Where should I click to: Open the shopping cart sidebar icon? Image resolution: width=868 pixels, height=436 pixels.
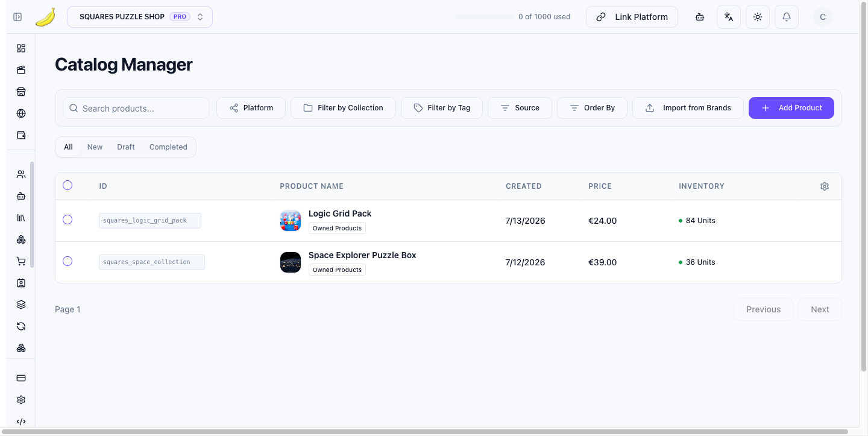pos(21,261)
